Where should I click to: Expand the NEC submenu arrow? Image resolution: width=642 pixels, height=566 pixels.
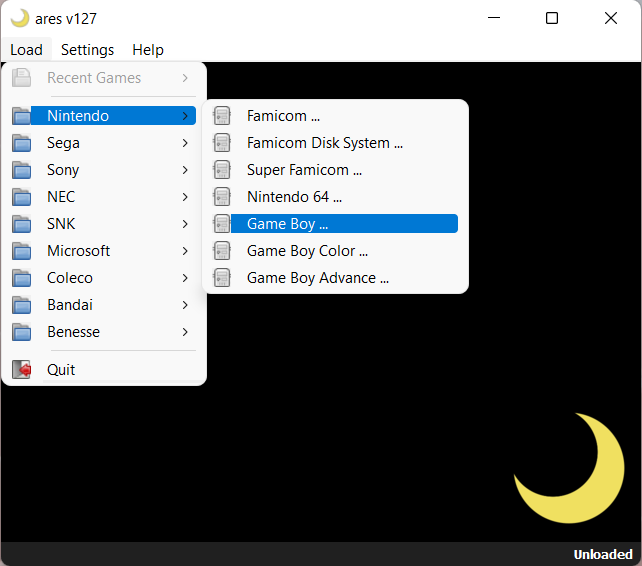pos(185,197)
